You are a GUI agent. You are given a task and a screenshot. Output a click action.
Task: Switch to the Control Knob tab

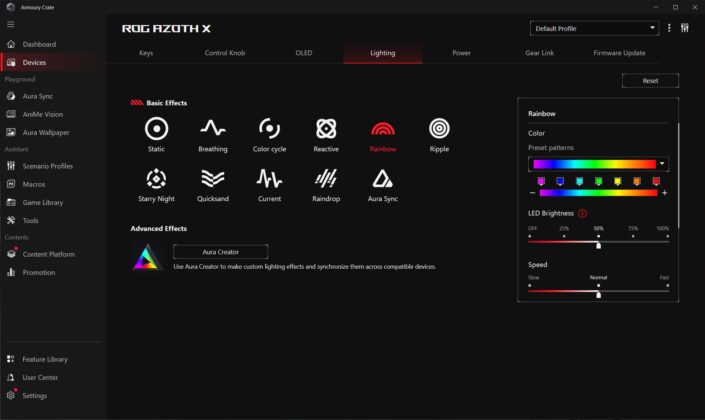(x=225, y=53)
